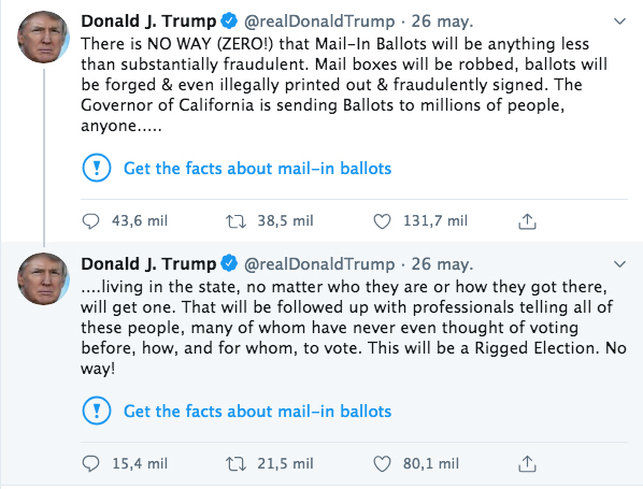The image size is (643, 489).
Task: Reply to the second tweet with 15,4 mil replies
Action: pos(92,464)
